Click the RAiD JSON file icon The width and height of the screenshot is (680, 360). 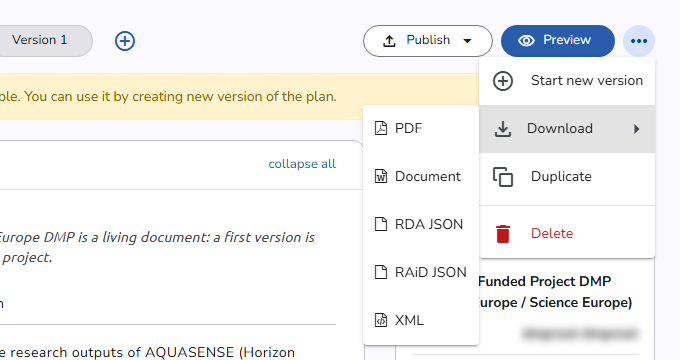pos(381,272)
